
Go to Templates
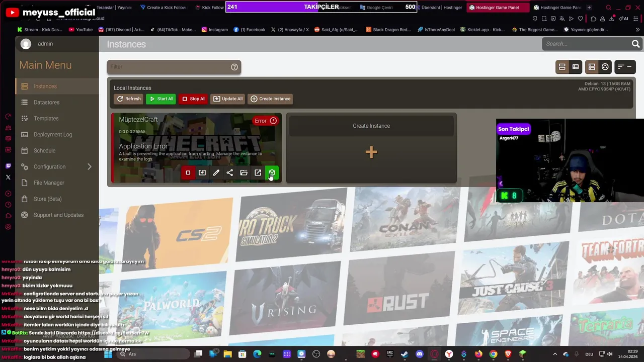tap(57, 119)
